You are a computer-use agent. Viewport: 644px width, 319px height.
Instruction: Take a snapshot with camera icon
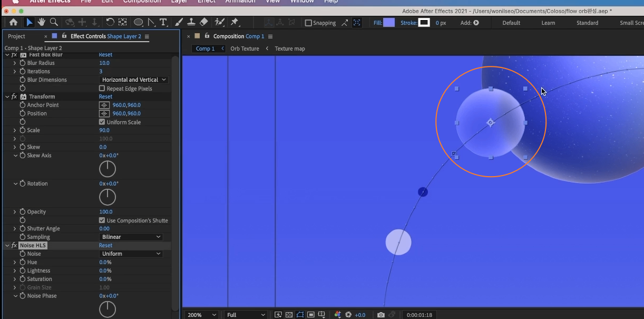(380, 315)
